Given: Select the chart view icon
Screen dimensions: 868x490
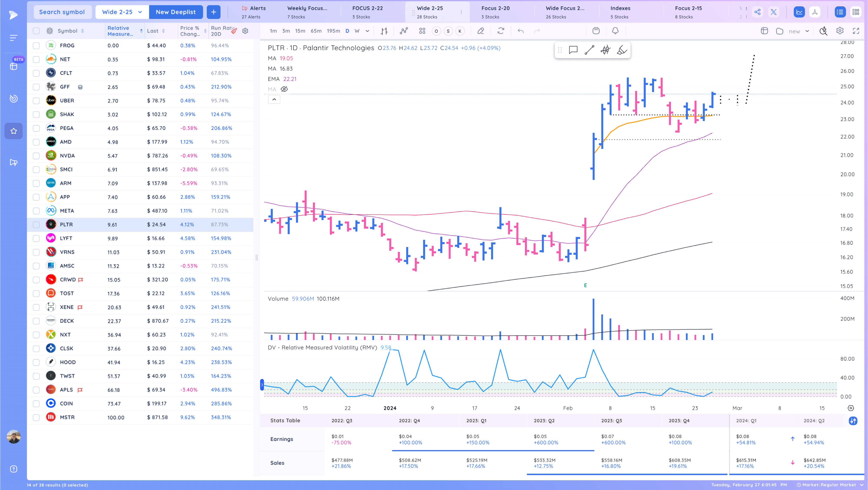Looking at the screenshot, I should [x=799, y=12].
